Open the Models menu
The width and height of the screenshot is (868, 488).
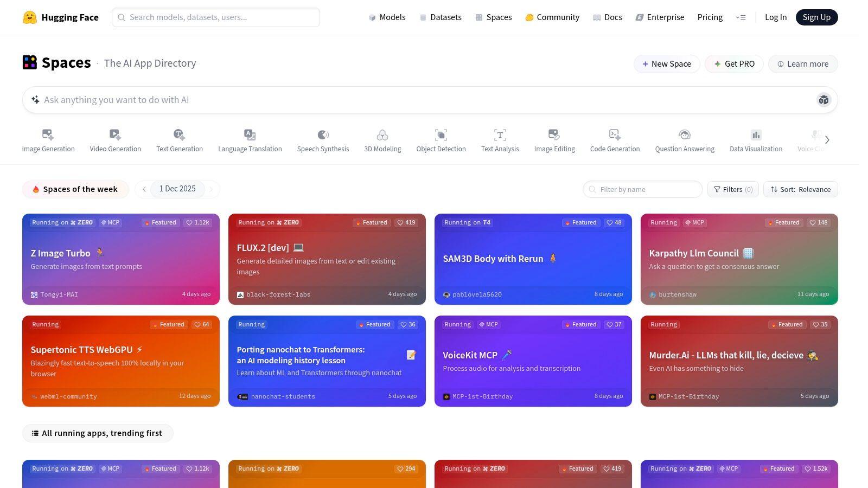(387, 17)
